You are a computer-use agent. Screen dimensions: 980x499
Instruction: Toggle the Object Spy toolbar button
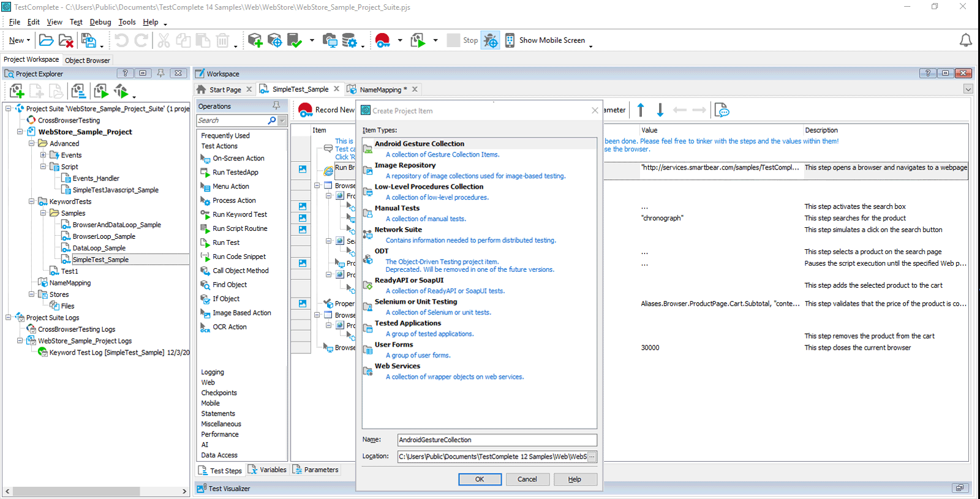coord(490,40)
